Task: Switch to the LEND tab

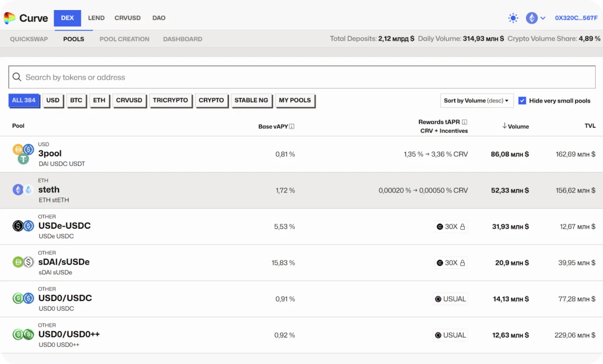Action: (96, 18)
